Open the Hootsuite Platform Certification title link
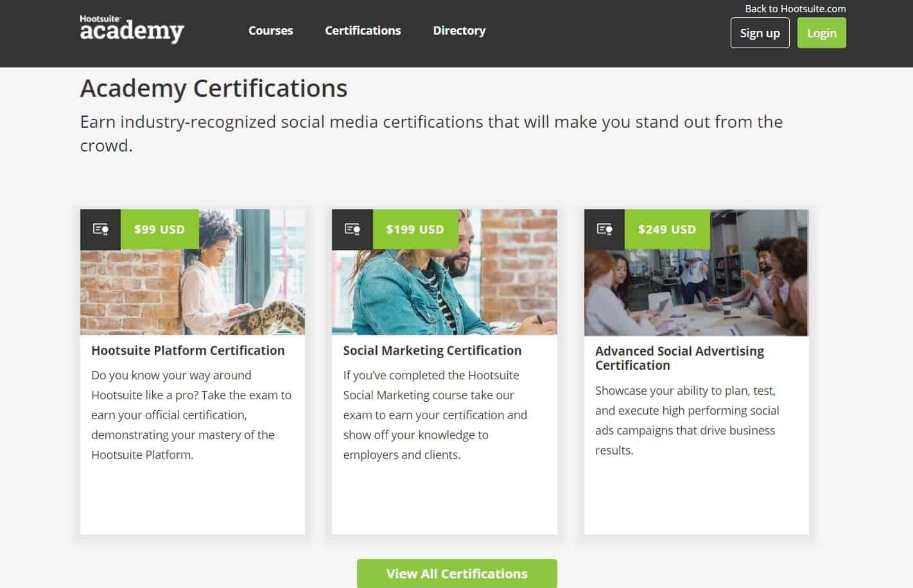 [188, 350]
